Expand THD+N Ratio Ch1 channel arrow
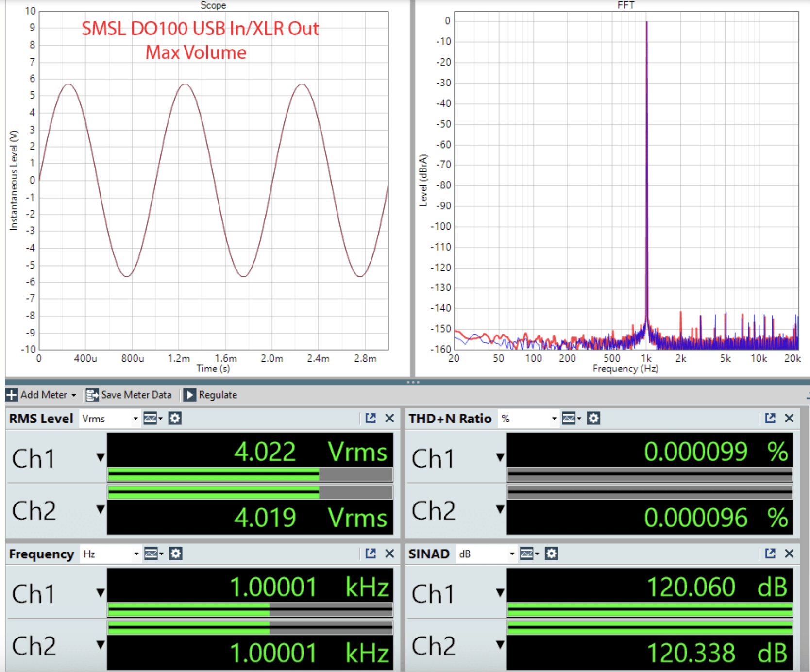This screenshot has height=672, width=810. click(500, 457)
